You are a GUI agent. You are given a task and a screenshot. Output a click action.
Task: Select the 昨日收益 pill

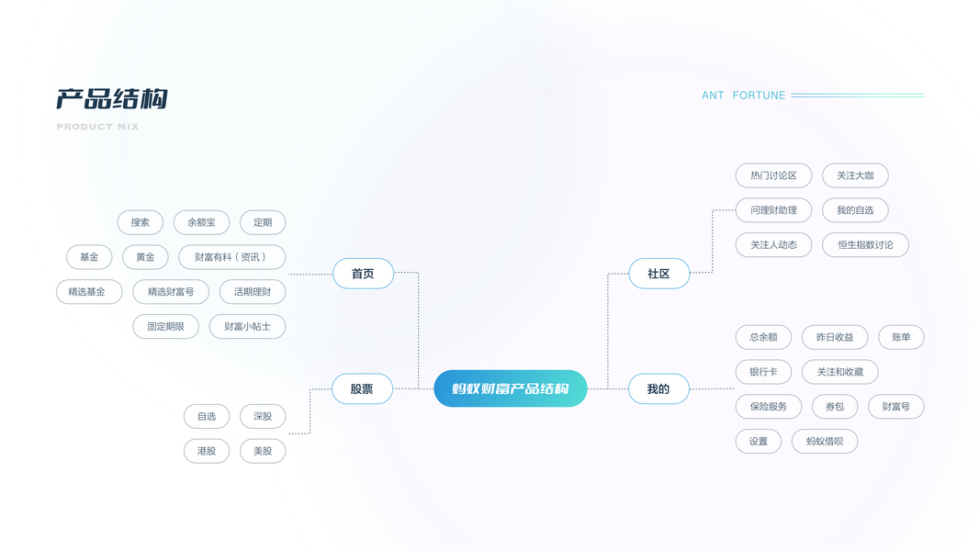835,337
